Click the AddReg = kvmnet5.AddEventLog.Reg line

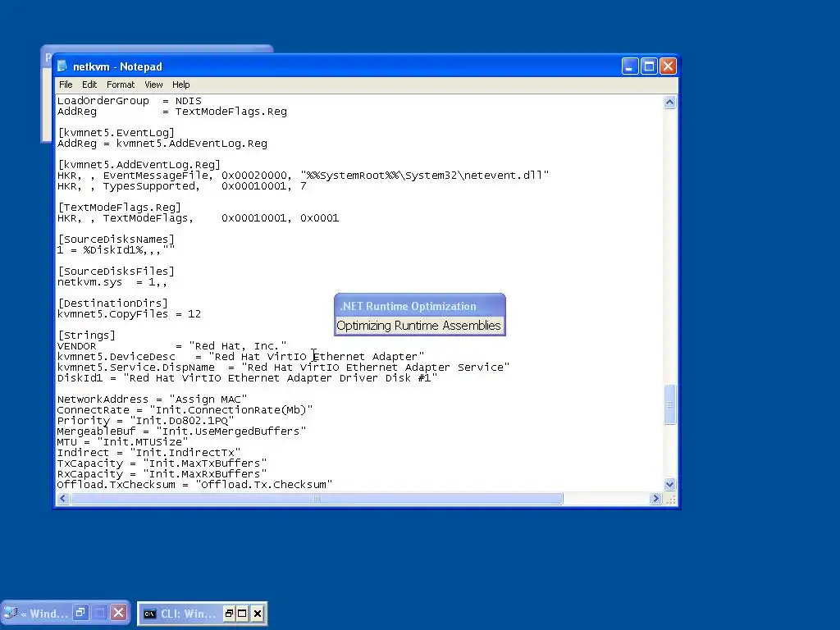pos(162,144)
